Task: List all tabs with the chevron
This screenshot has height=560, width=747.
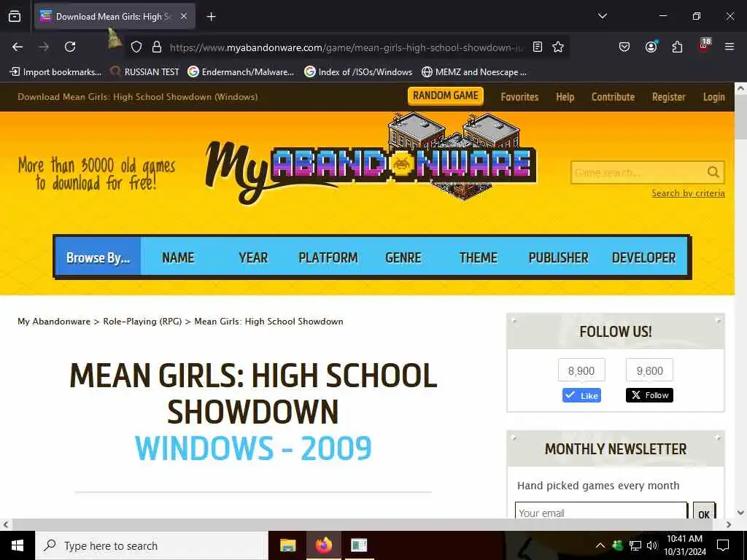Action: tap(602, 16)
